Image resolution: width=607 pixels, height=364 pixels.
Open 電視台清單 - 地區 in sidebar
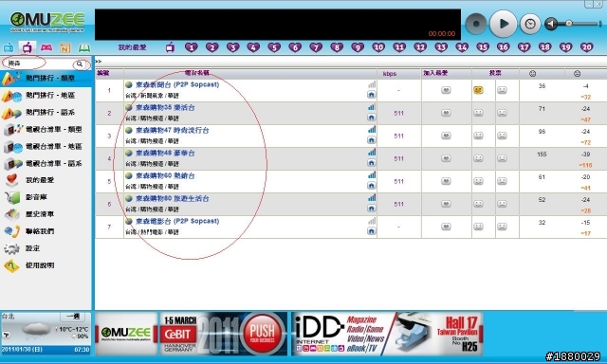click(46, 146)
